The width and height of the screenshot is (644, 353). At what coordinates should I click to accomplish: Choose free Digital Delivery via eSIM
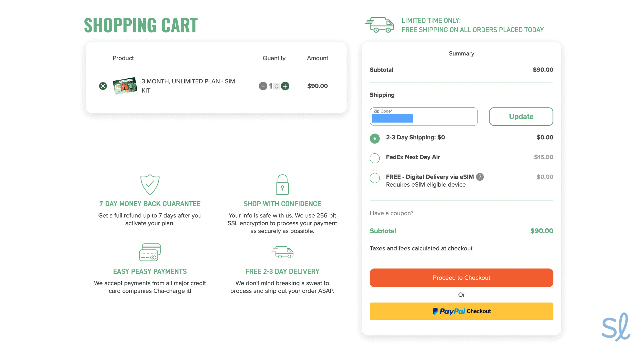pos(375,178)
